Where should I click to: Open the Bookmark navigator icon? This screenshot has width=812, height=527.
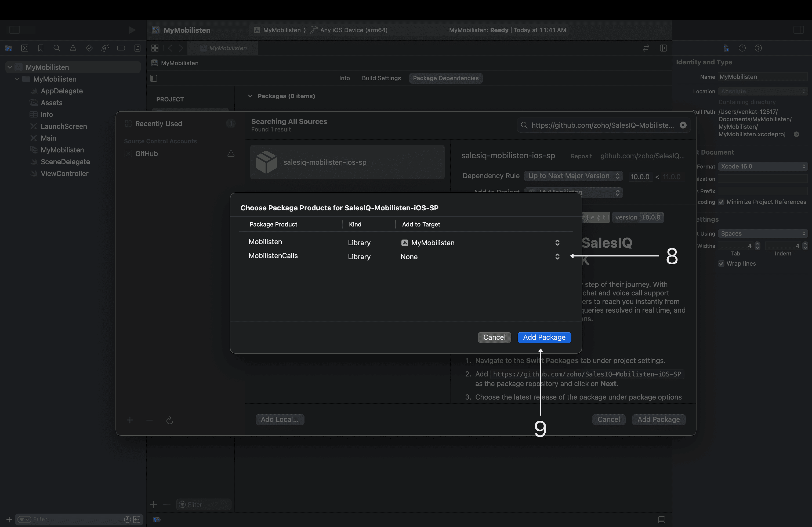pos(41,48)
